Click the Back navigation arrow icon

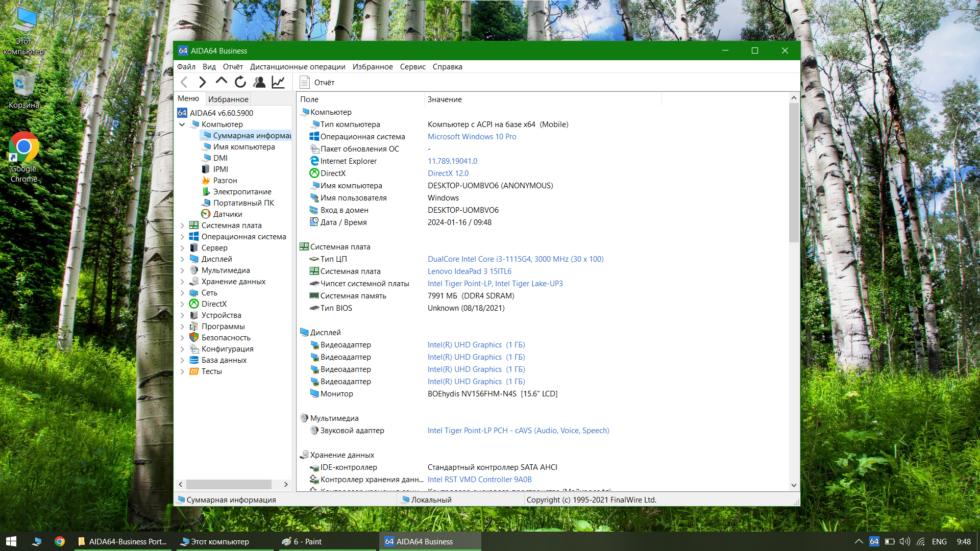pyautogui.click(x=184, y=82)
